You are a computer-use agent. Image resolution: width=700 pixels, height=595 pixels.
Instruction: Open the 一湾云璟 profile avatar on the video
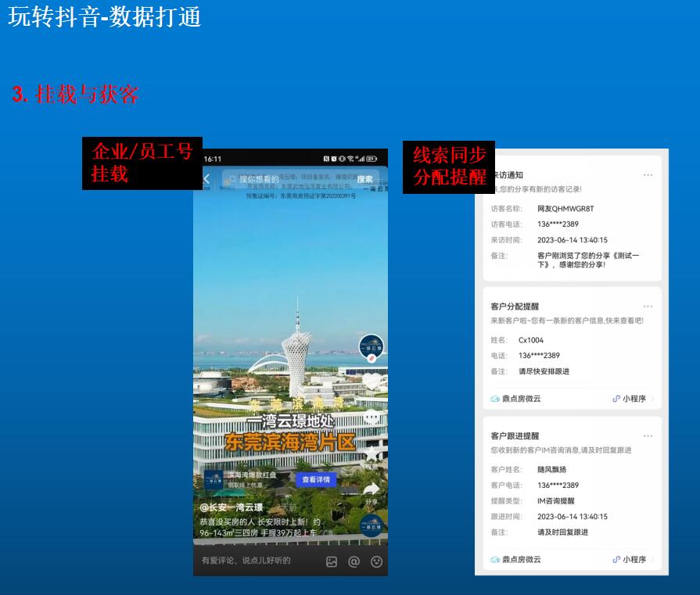371,346
